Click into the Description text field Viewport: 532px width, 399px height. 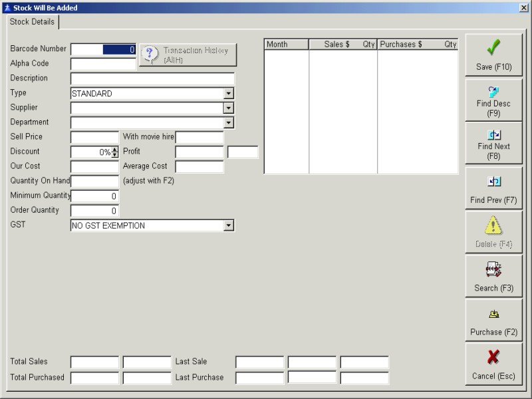pos(152,78)
